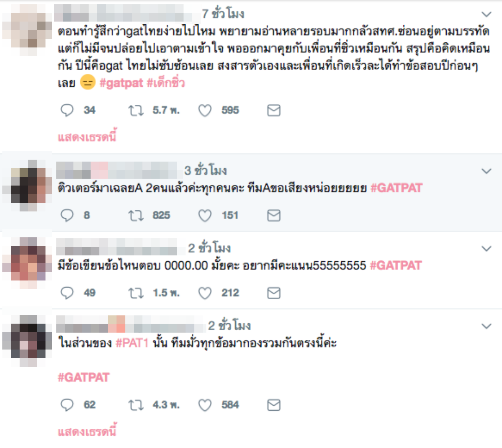Open the chevron menu on the 7 ชั่วโมง tweet
This screenshot has width=502, height=448.
point(486,15)
